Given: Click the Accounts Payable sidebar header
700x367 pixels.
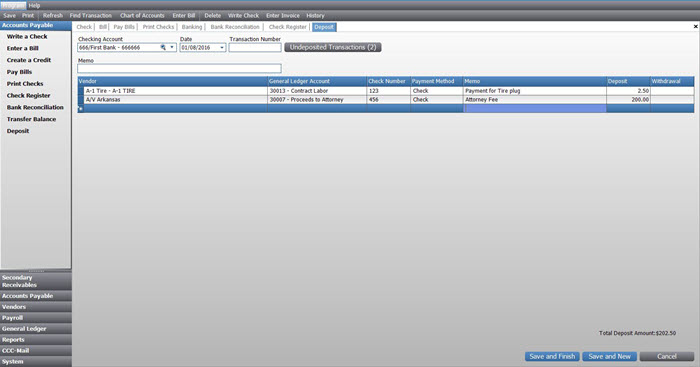Looking at the screenshot, I should 36,25.
